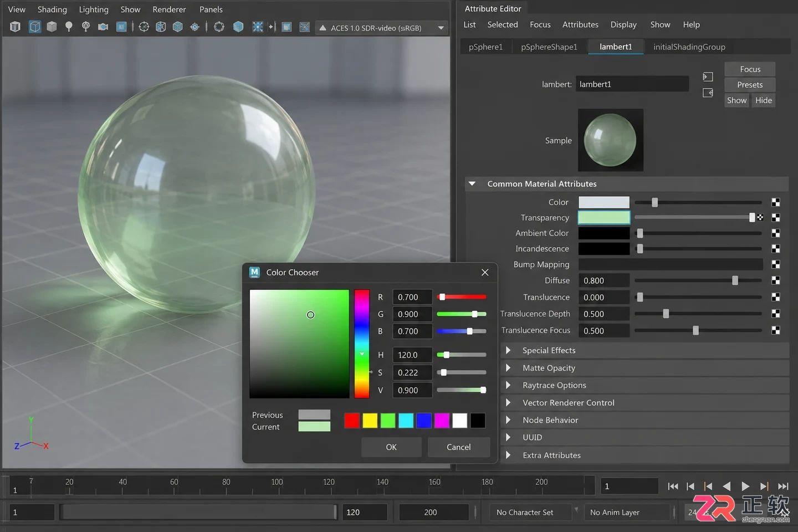Open the Attributes menu in Attribute Editor
The width and height of the screenshot is (798, 532).
[x=580, y=24]
